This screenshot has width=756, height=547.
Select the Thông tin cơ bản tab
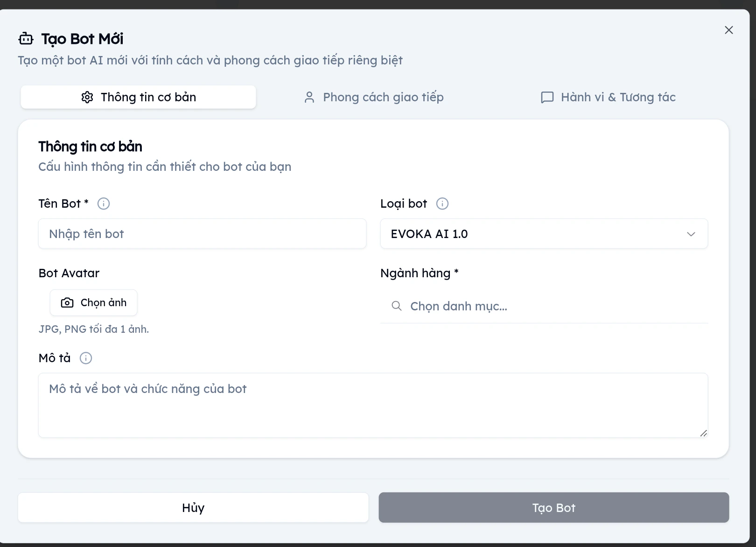(x=138, y=97)
